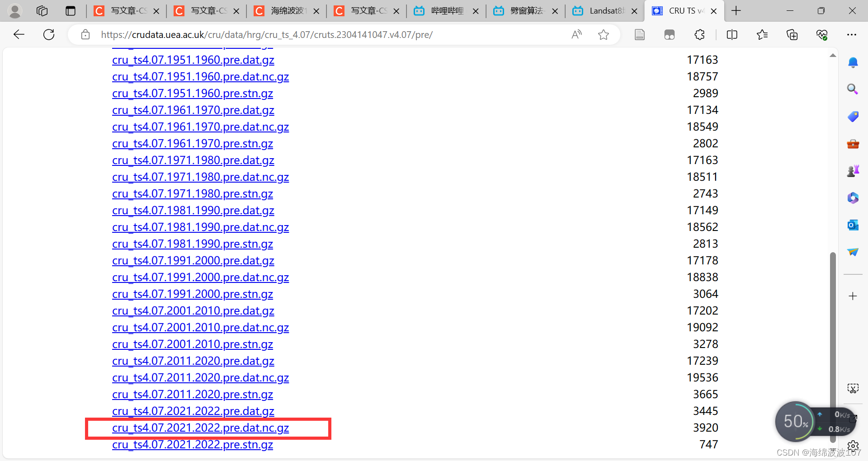
Task: Download cru_ts4.07.1951.1960.pre.dat.gz
Action: tap(193, 60)
